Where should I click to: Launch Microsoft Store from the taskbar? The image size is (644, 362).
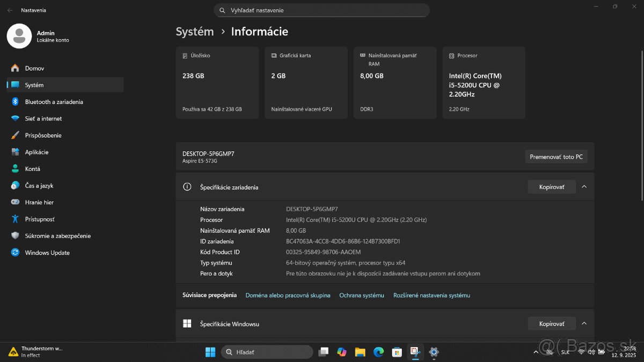pyautogui.click(x=397, y=352)
